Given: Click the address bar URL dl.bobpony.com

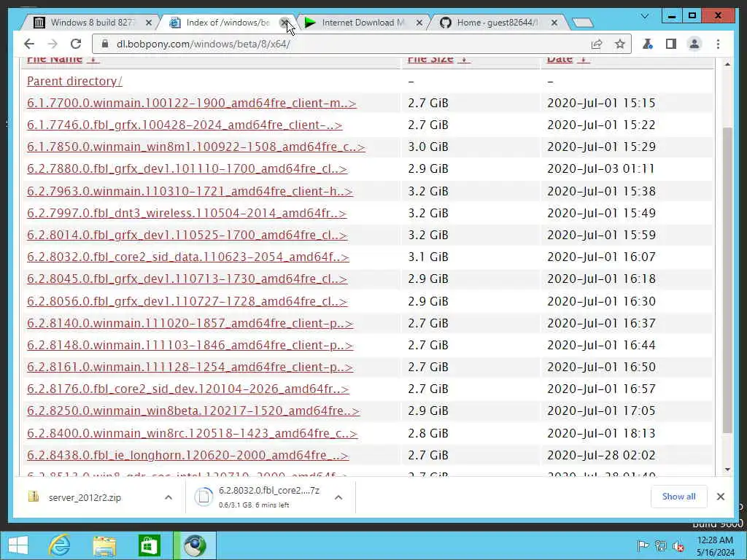Looking at the screenshot, I should pos(203,44).
